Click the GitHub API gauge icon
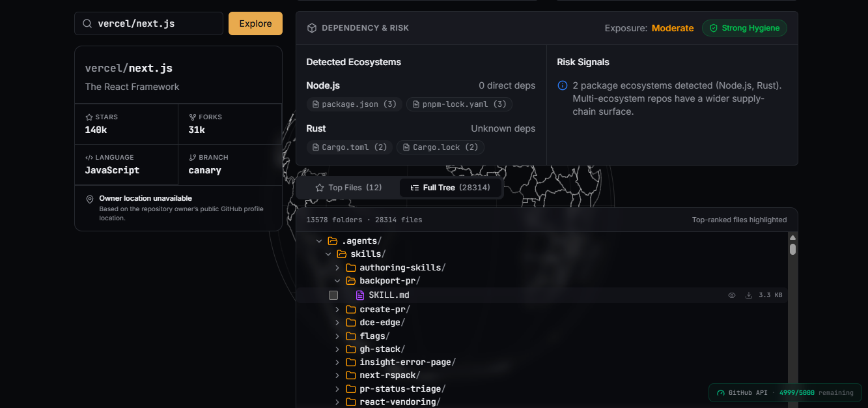This screenshot has height=408, width=868. (721, 393)
